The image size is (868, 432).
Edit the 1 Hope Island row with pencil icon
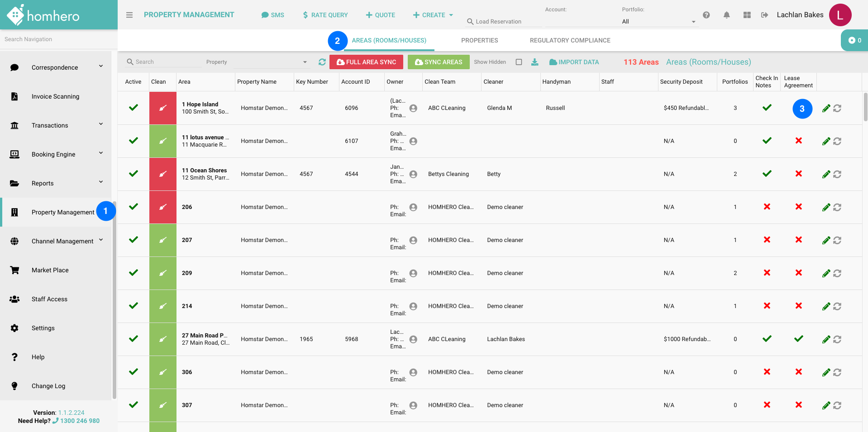pos(826,108)
